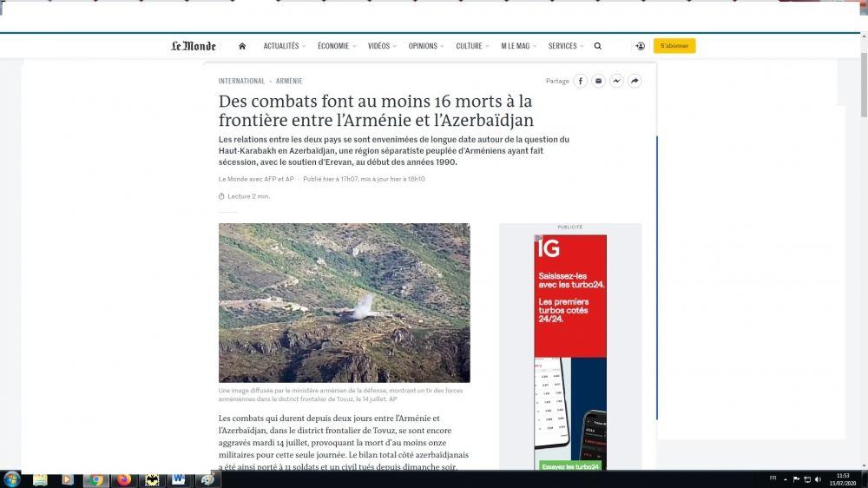Click the S'abonner subscribe button
868x488 pixels.
click(x=674, y=46)
